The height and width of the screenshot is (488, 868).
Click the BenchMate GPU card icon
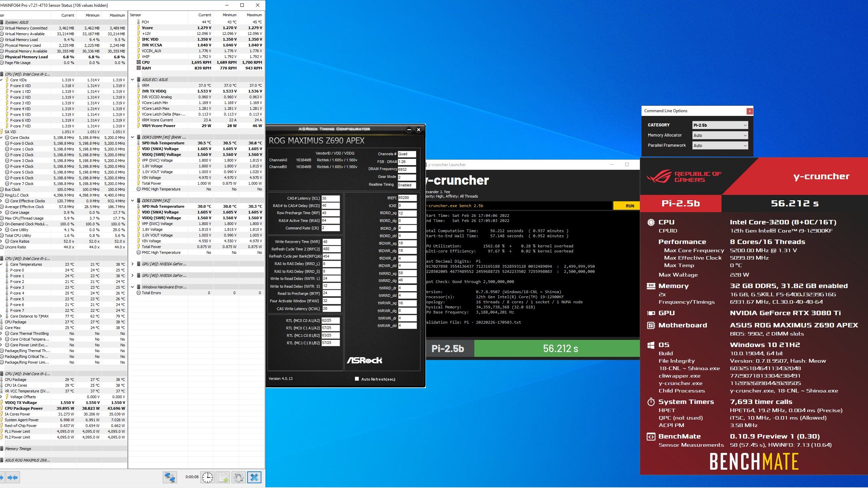pyautogui.click(x=651, y=313)
